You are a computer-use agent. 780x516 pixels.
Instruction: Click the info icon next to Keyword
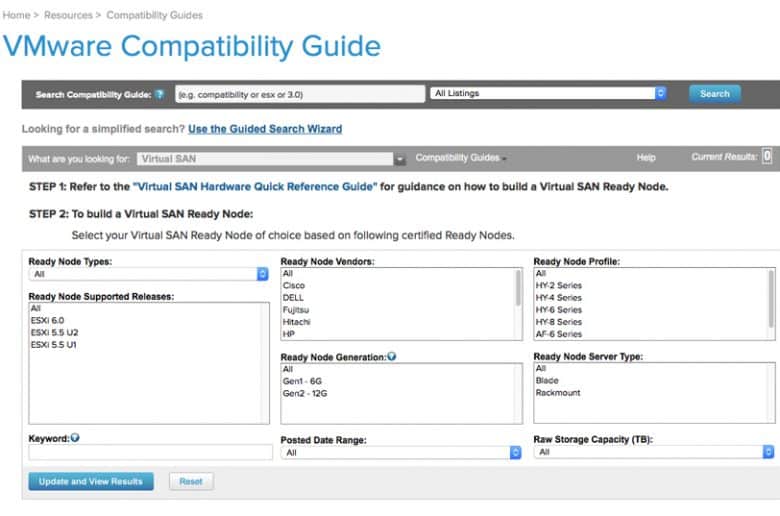(x=75, y=438)
